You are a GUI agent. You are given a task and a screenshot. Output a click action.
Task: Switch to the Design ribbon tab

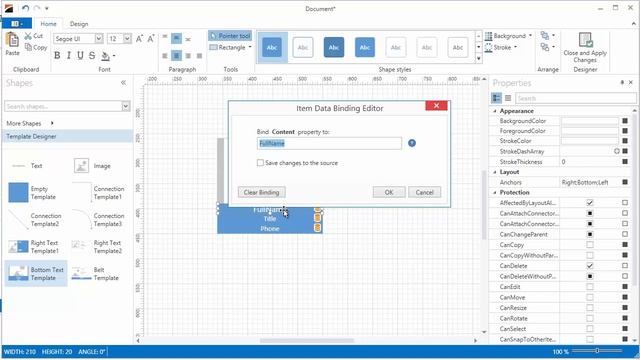click(79, 24)
